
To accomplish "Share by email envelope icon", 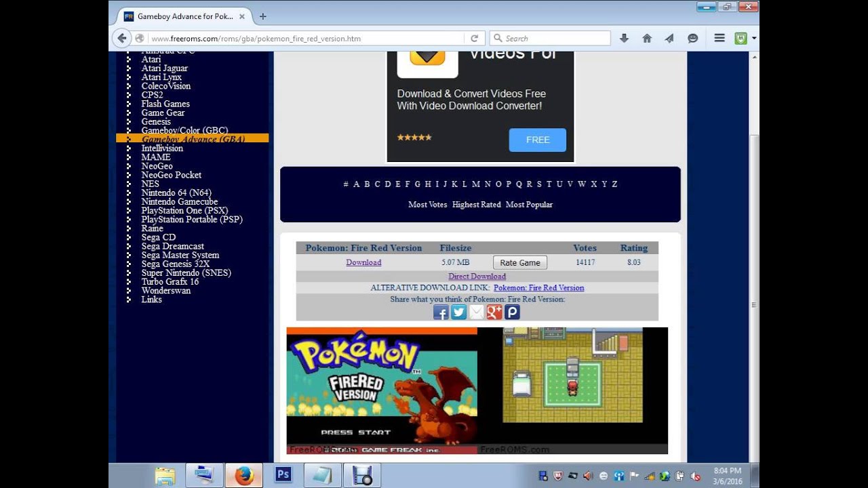I will coord(477,312).
